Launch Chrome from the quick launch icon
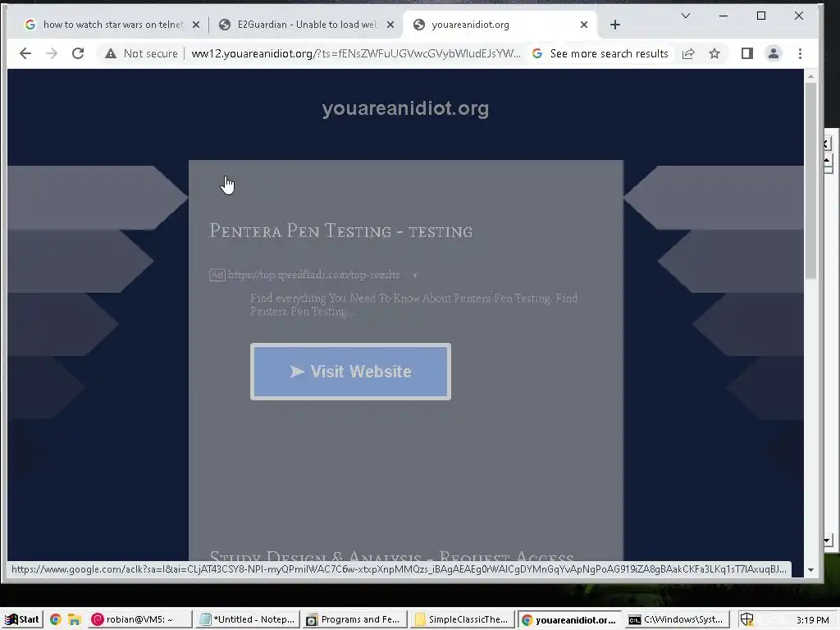 click(55, 620)
